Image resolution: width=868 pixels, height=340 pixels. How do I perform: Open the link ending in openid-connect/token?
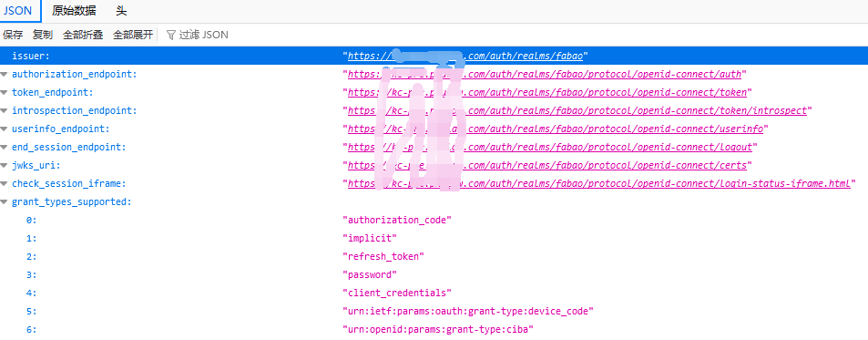(x=547, y=92)
